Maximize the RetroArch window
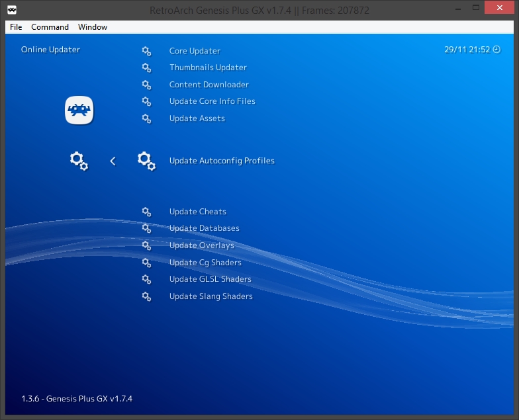This screenshot has height=420, width=519. click(x=476, y=8)
